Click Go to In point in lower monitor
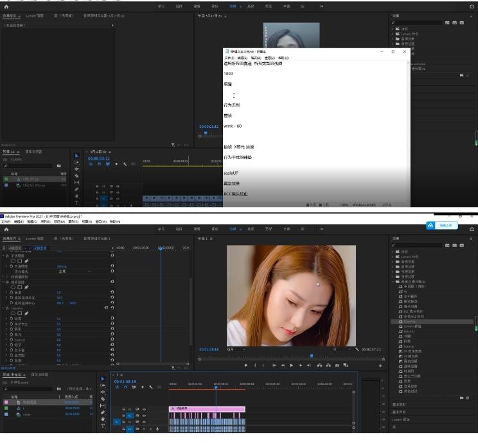 [x=274, y=365]
